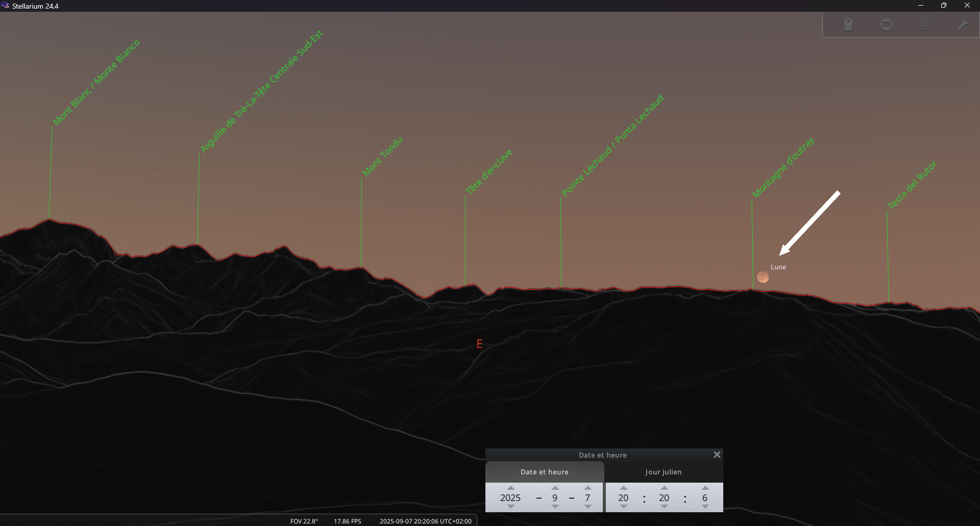Increase the seconds value 6
This screenshot has width=980, height=526.
pos(705,488)
